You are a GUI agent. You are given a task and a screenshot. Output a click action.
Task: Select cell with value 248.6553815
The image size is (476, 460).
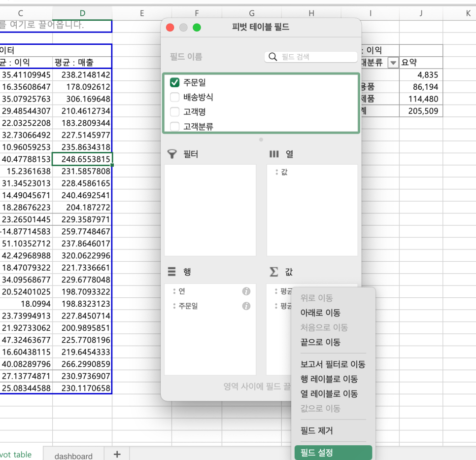pyautogui.click(x=82, y=159)
